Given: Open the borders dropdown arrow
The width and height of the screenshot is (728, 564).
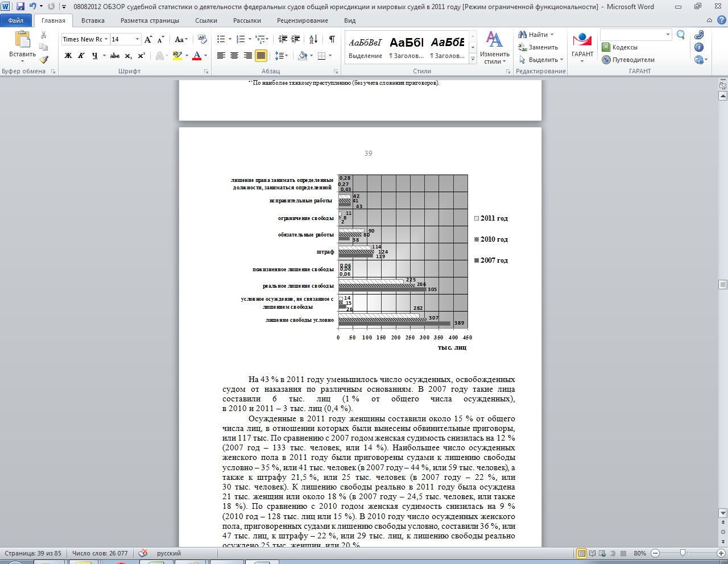Looking at the screenshot, I should tap(330, 56).
